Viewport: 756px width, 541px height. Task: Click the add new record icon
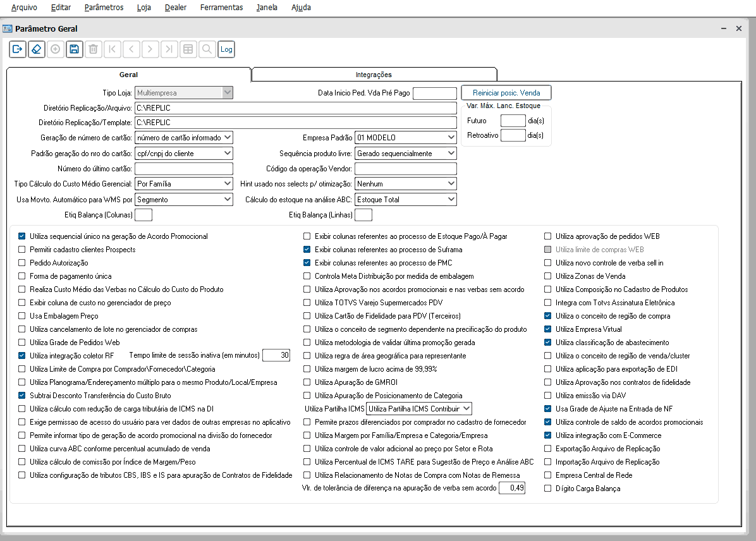56,49
